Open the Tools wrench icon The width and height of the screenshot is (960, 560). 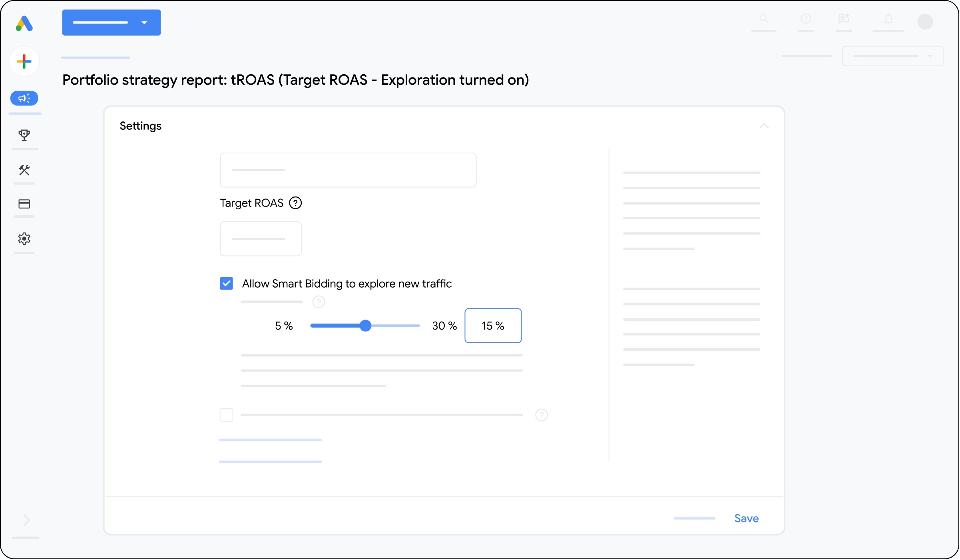[x=24, y=170]
